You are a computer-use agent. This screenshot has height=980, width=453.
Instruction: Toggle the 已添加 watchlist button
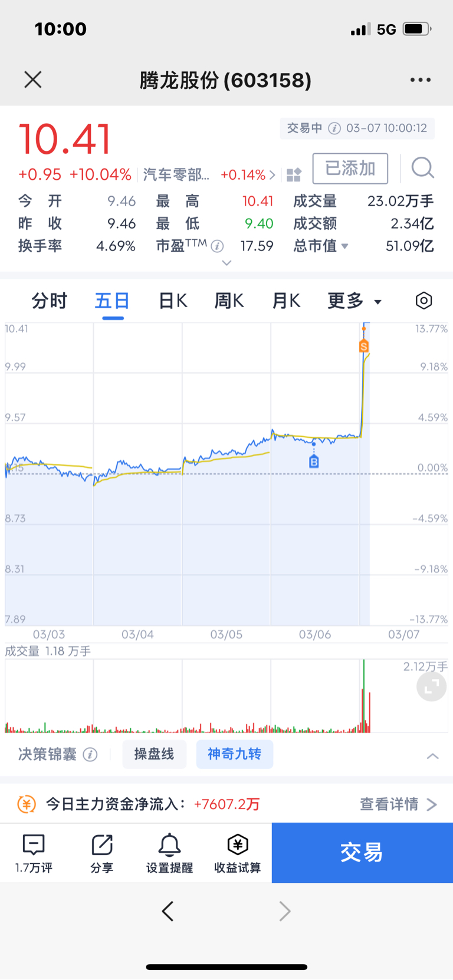pos(350,169)
